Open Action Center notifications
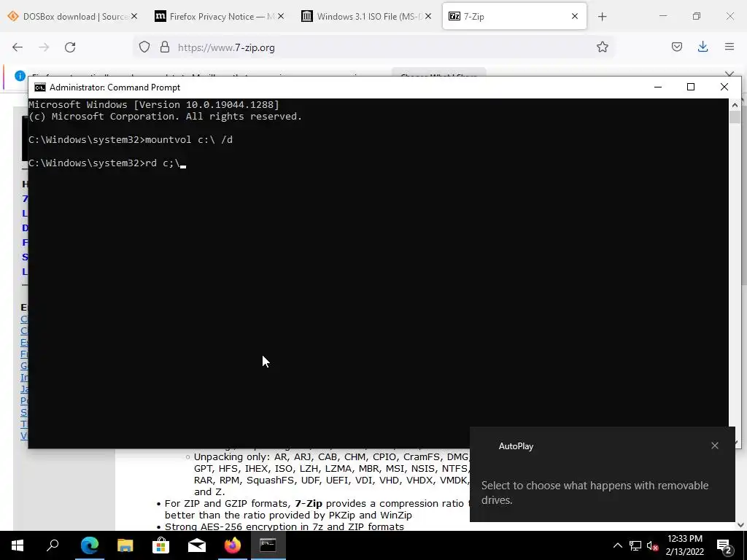This screenshot has height=560, width=747. click(x=724, y=546)
